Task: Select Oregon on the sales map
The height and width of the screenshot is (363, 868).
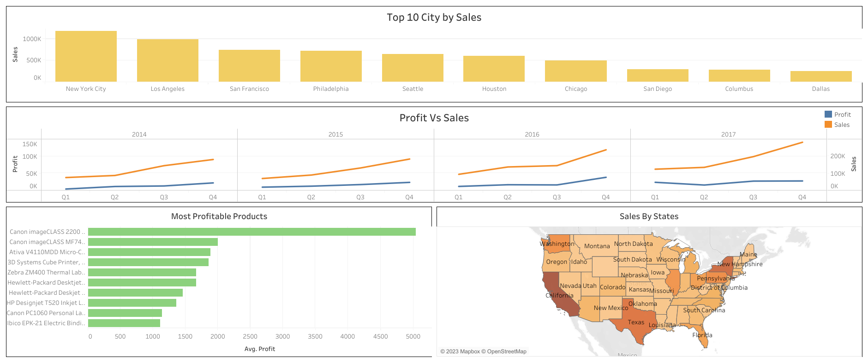Action: [x=556, y=262]
